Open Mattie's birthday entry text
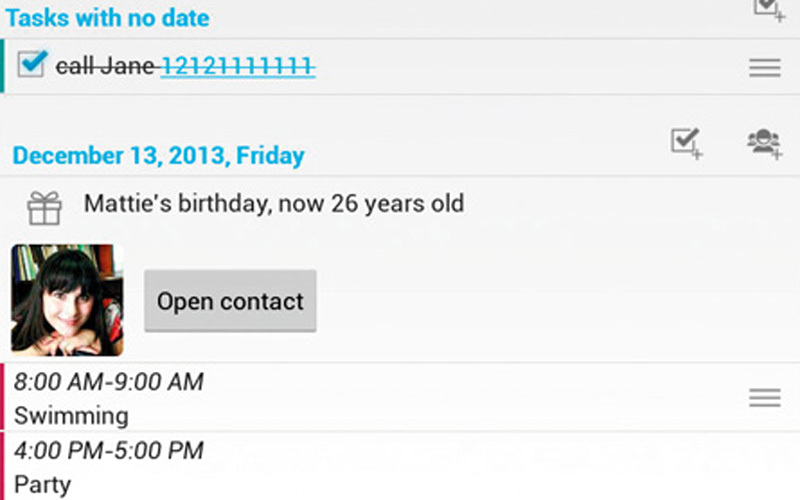800x500 pixels. coord(274,205)
